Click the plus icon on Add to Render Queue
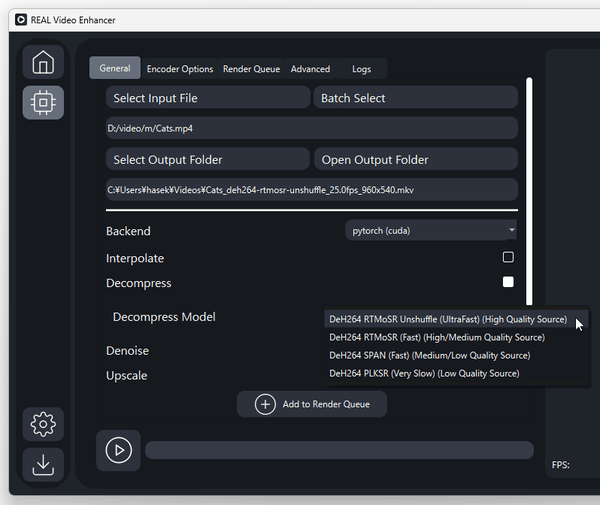600x505 pixels. pos(265,404)
